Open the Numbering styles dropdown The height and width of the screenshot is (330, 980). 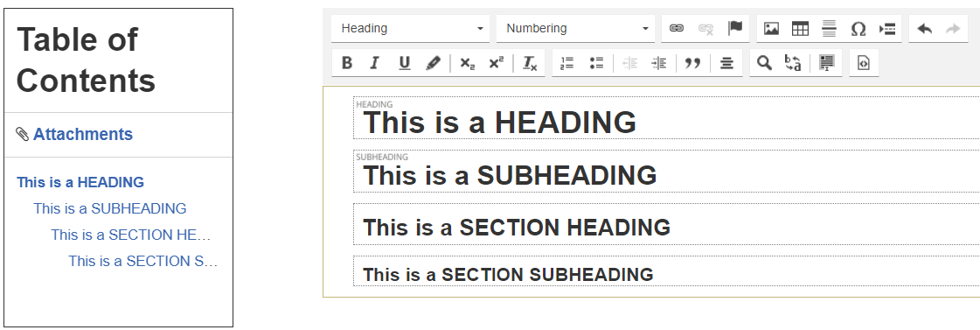coord(575,28)
